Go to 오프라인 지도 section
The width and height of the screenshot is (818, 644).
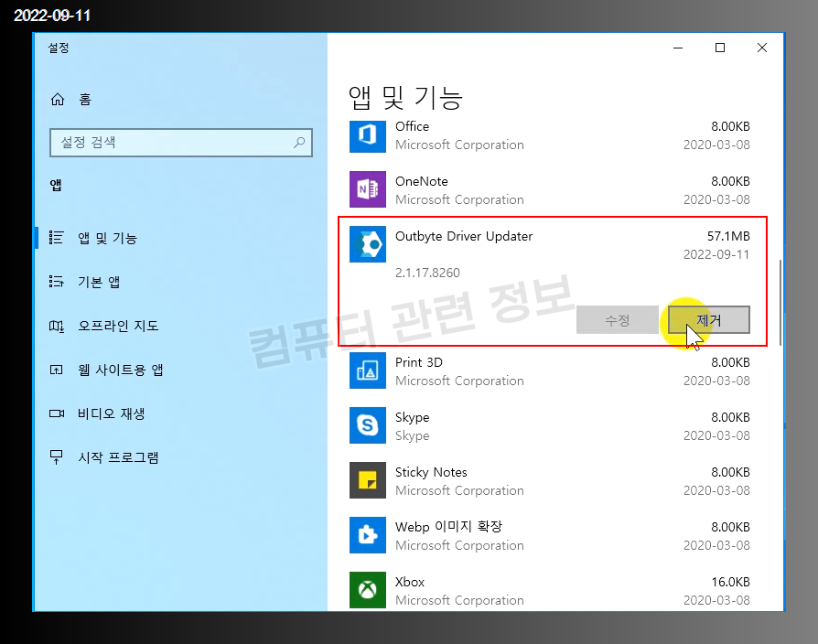coord(118,326)
